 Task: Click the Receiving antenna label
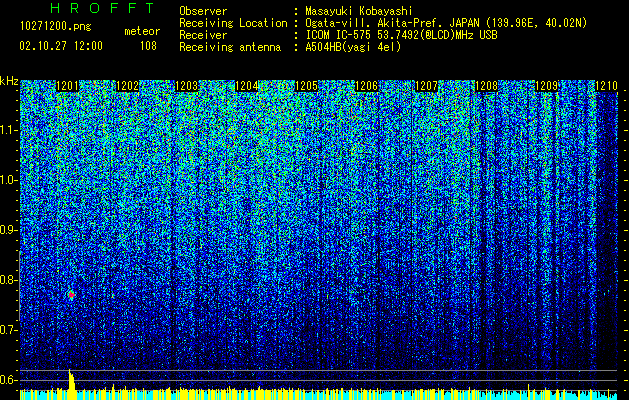(x=230, y=47)
